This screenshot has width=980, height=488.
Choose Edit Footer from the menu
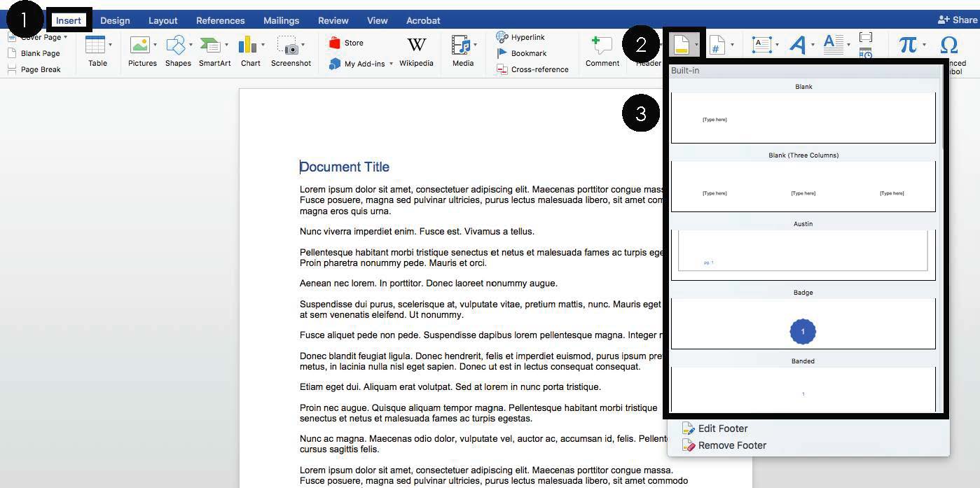coord(715,428)
